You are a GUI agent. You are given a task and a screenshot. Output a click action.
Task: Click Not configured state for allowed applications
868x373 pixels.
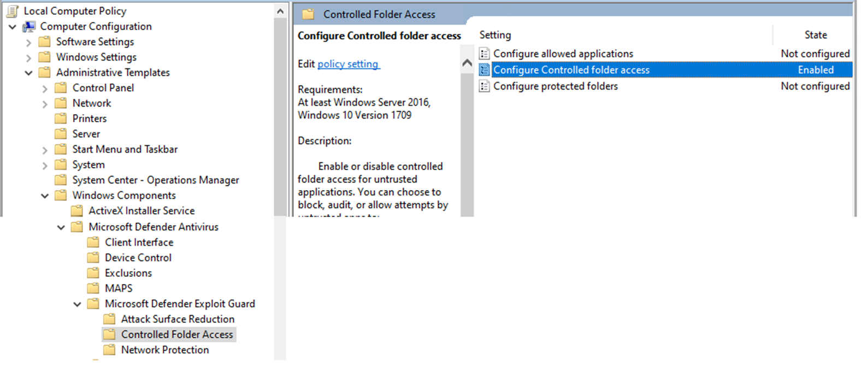click(815, 54)
